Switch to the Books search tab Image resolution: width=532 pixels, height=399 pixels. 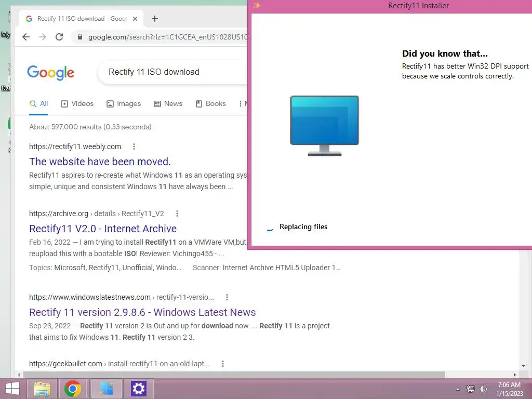coord(211,104)
